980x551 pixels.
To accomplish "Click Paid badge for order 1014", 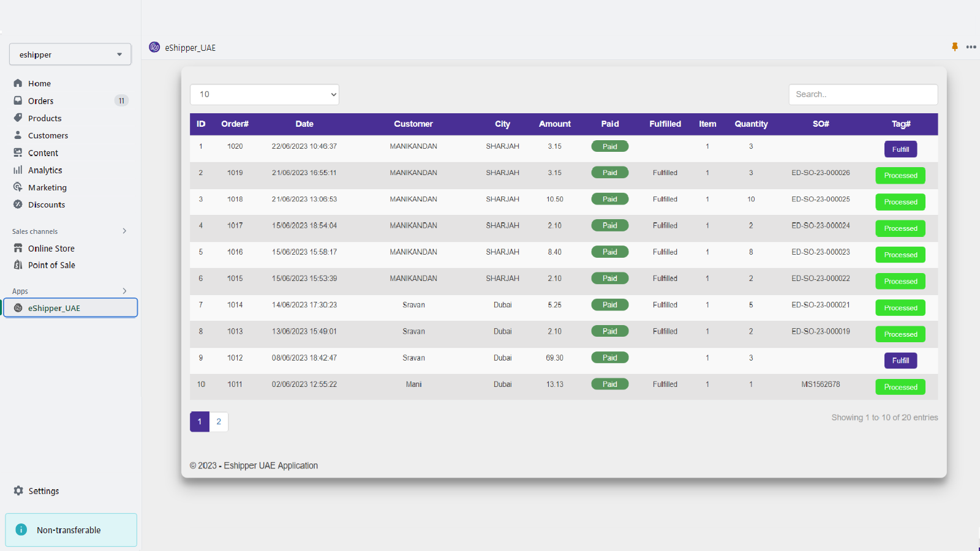I will tap(609, 305).
